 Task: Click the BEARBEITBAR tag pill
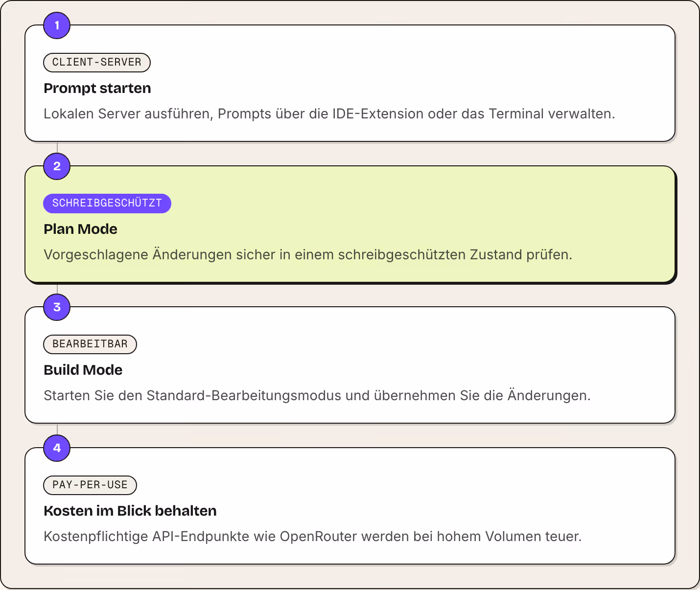click(x=90, y=344)
